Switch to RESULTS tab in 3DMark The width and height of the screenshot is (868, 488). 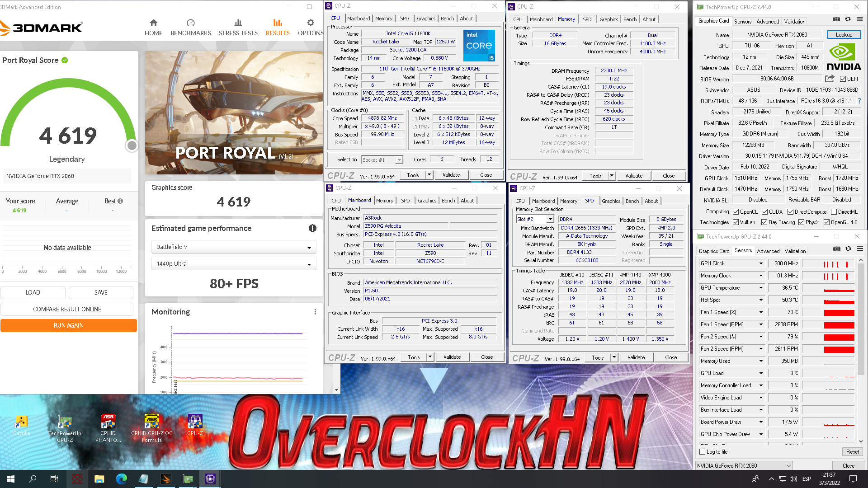(x=278, y=28)
